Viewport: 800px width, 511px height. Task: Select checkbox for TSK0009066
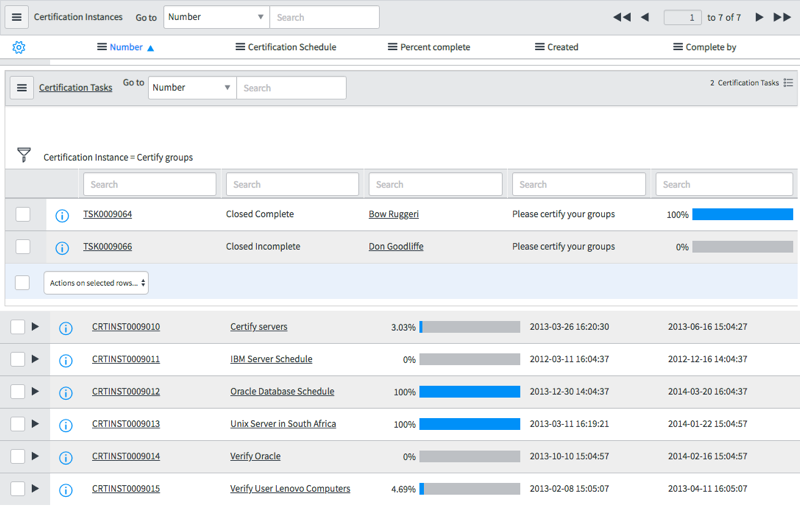tap(22, 247)
